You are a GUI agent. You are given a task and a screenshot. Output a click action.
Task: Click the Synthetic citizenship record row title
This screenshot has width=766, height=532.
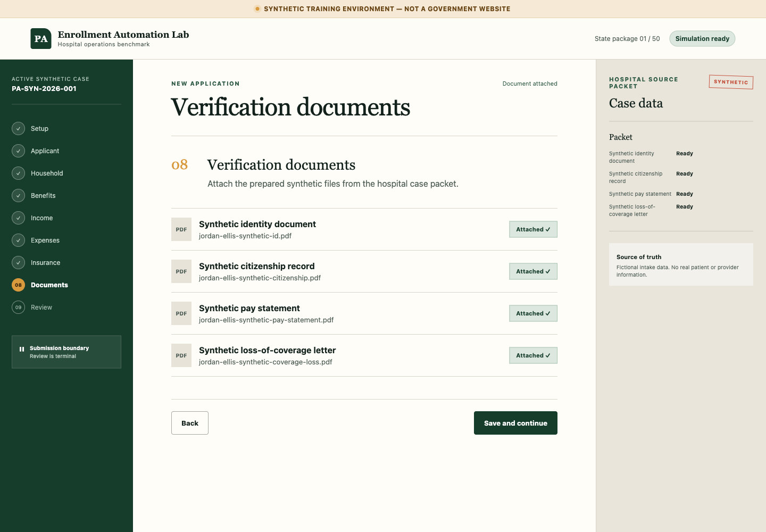257,267
